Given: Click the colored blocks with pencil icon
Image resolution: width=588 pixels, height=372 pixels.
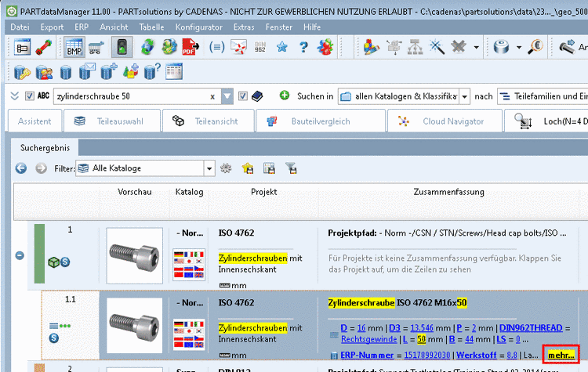Looking at the screenshot, I should point(372,48).
